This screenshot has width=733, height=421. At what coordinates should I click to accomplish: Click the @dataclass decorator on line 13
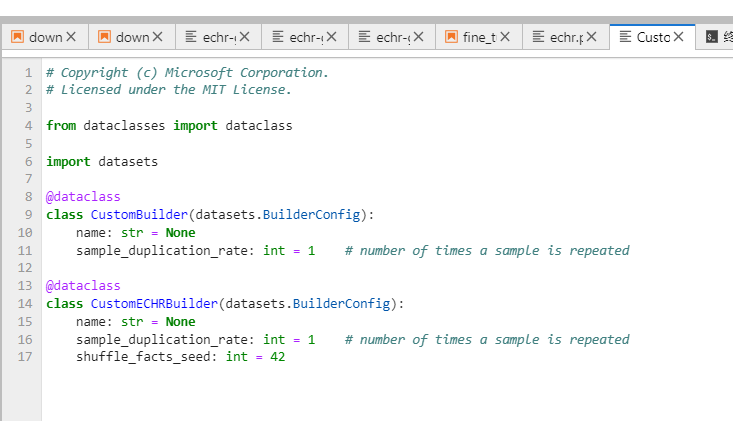pyautogui.click(x=83, y=285)
